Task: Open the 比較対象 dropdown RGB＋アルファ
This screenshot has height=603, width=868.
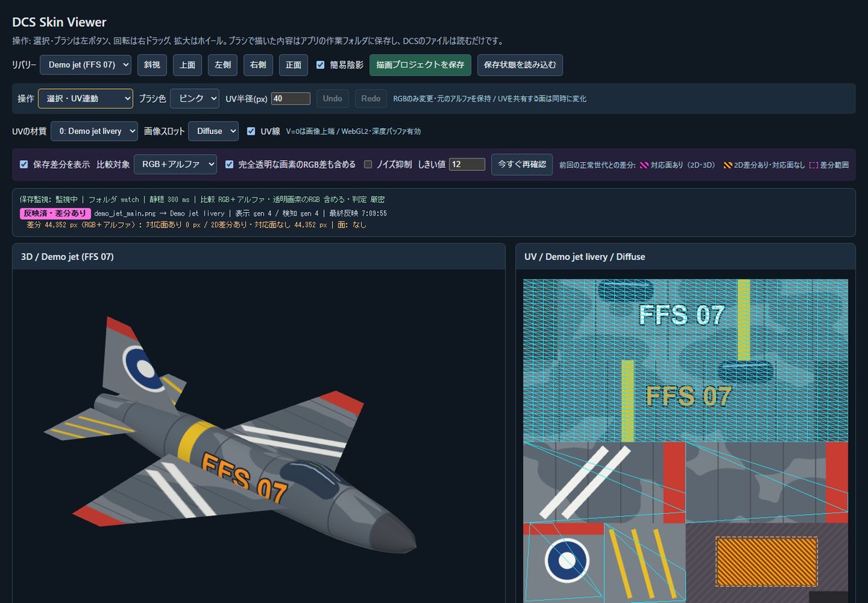Action: pyautogui.click(x=175, y=164)
